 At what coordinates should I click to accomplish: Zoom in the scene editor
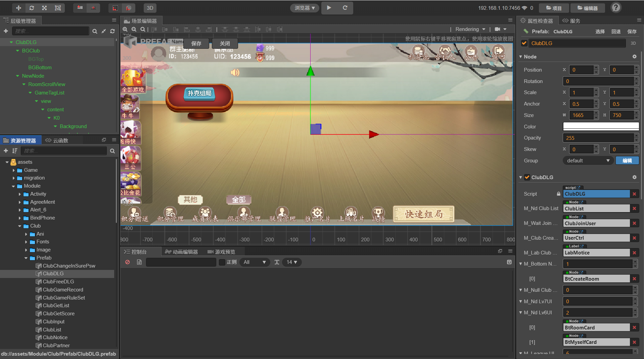(x=125, y=30)
